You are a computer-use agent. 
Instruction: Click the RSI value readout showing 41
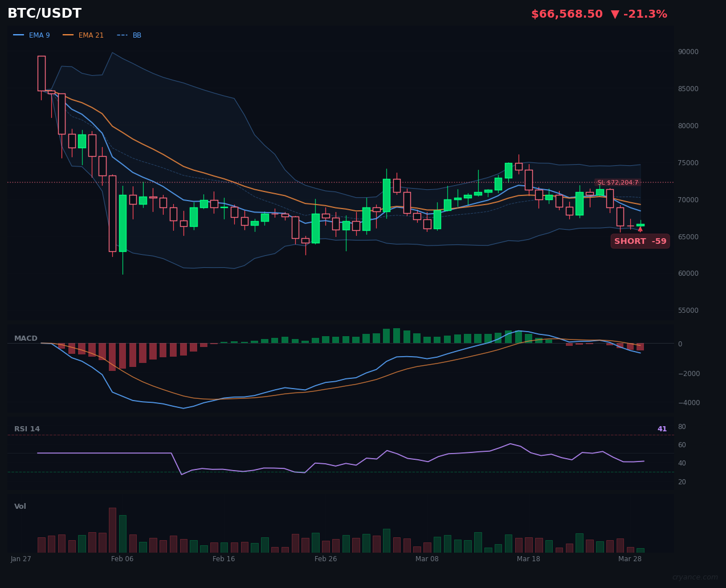(x=662, y=428)
